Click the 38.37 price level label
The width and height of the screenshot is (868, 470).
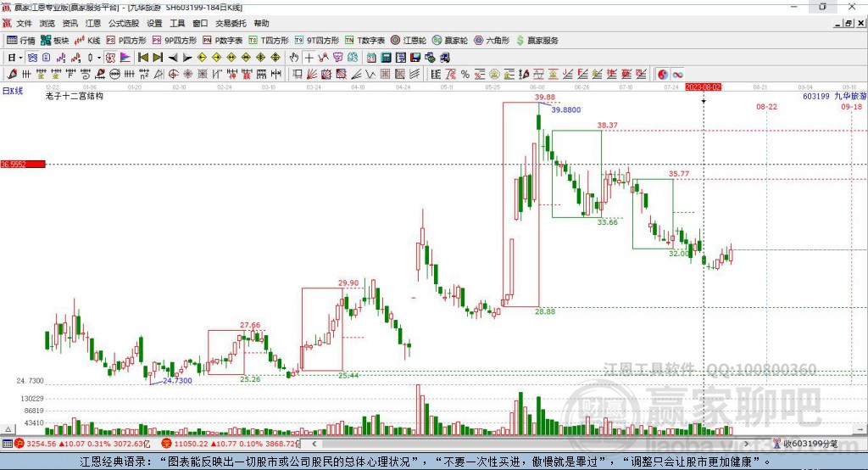(x=607, y=126)
